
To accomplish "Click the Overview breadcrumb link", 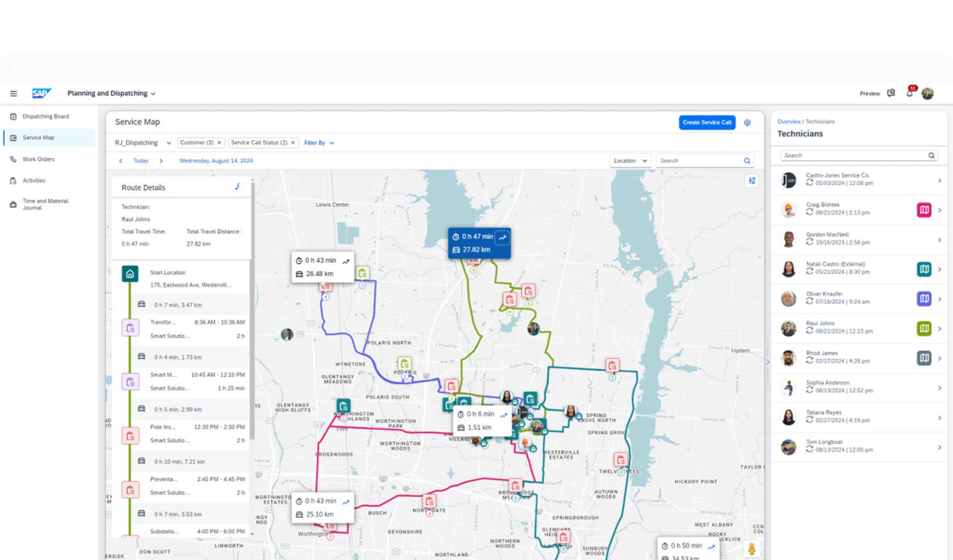I will pos(789,122).
